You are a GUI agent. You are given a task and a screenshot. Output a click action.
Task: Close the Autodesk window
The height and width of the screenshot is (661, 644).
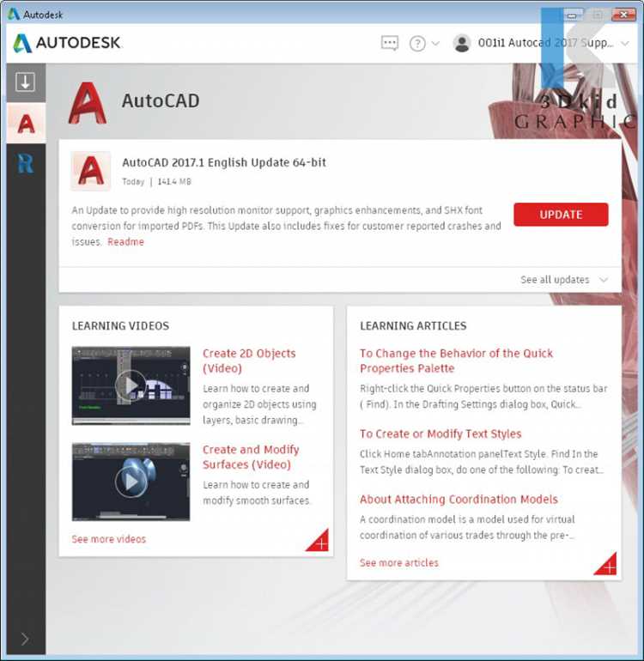(623, 15)
